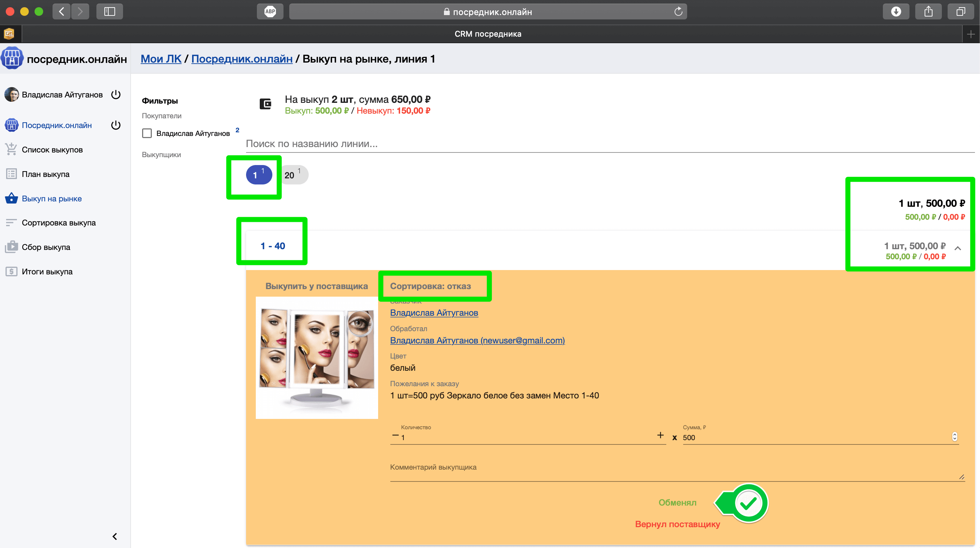
Task: Select the Выкуп на рынке menu item
Action: click(x=51, y=198)
